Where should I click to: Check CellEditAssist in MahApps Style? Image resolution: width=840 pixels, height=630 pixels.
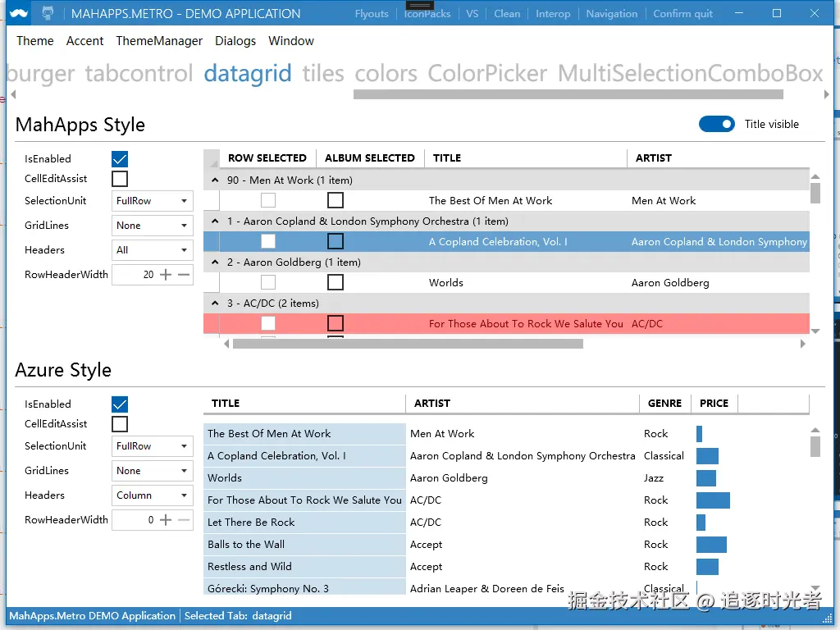120,179
